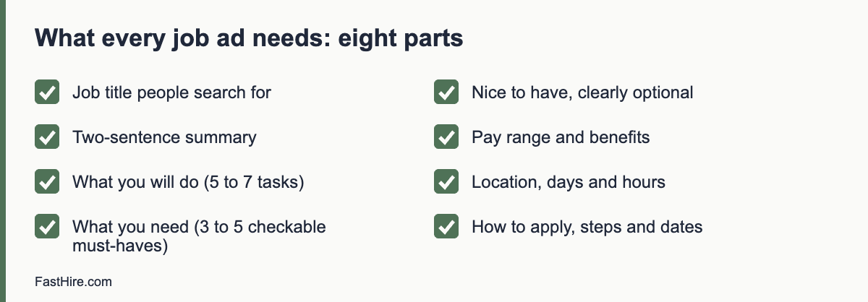Click the green vertical bar at left edge
This screenshot has height=302, width=868.
pos(3,151)
